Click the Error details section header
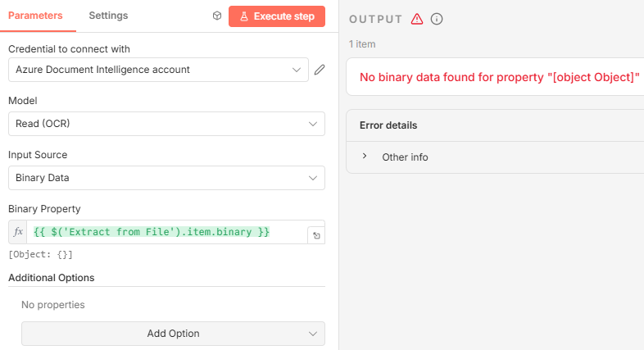 point(388,125)
